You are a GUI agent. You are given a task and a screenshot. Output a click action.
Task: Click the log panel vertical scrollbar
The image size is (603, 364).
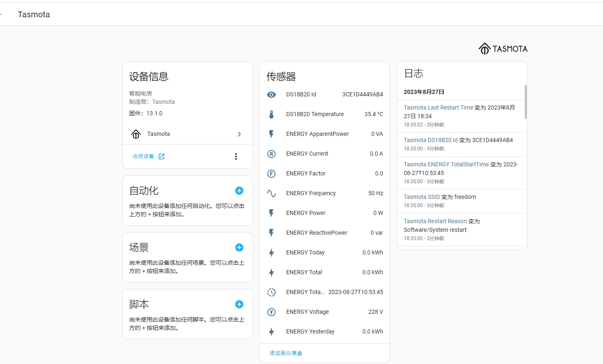point(526,102)
